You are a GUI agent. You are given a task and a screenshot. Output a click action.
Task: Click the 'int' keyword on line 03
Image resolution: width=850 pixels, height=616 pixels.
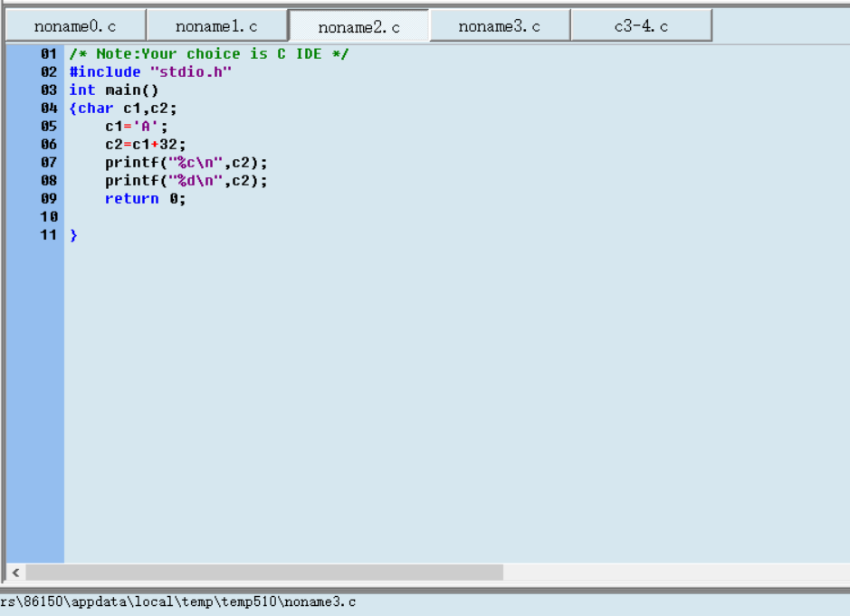[x=82, y=90]
